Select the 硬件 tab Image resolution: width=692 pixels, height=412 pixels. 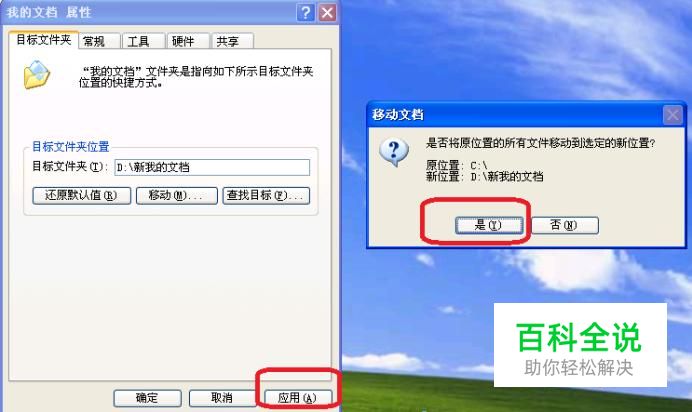[x=188, y=41]
